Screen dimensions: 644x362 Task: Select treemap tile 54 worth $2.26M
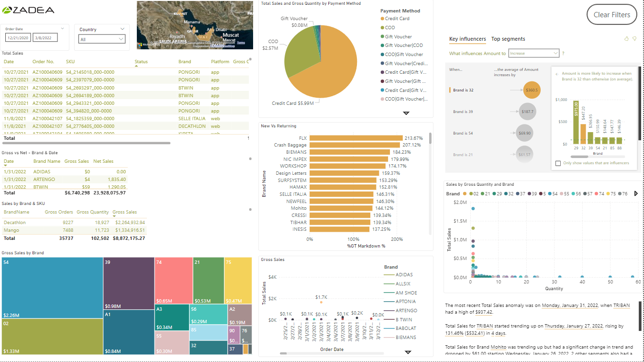tap(52, 288)
